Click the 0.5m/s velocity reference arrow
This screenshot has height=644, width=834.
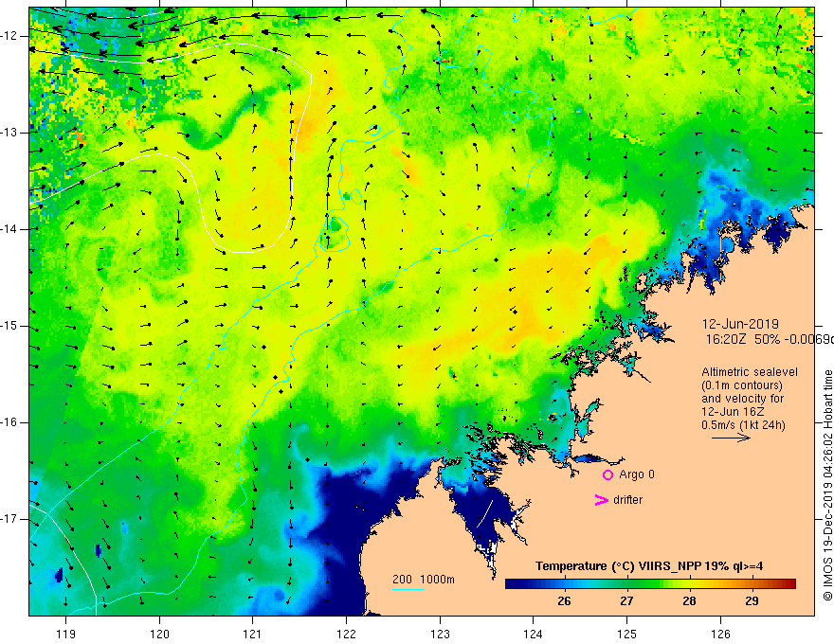[x=731, y=438]
